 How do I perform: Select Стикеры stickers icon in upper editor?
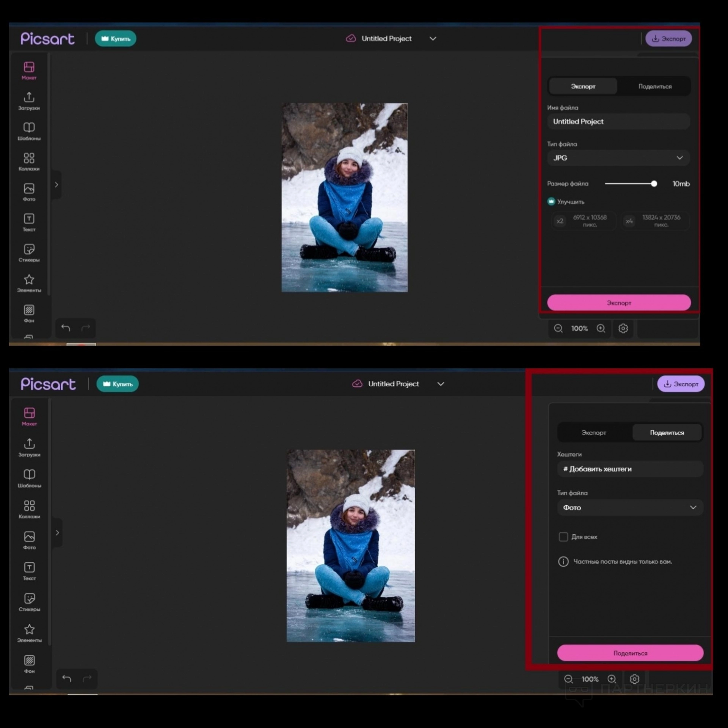(x=29, y=249)
